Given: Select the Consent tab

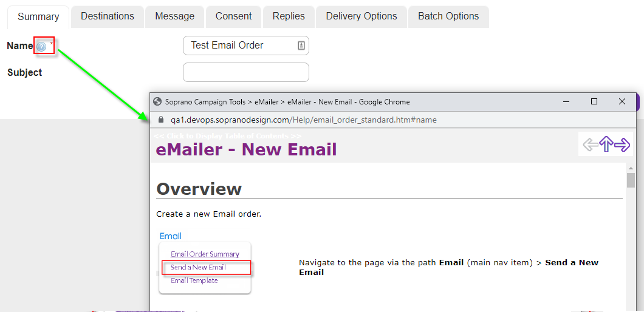Looking at the screenshot, I should point(233,16).
